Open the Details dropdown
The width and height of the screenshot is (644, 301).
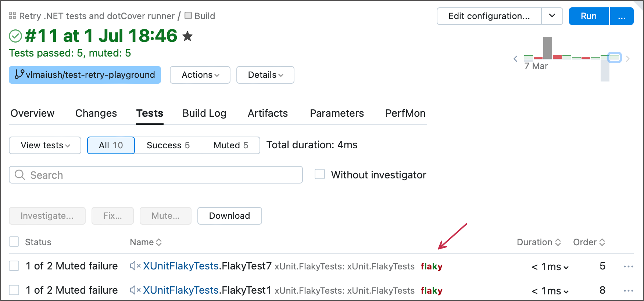coord(265,75)
